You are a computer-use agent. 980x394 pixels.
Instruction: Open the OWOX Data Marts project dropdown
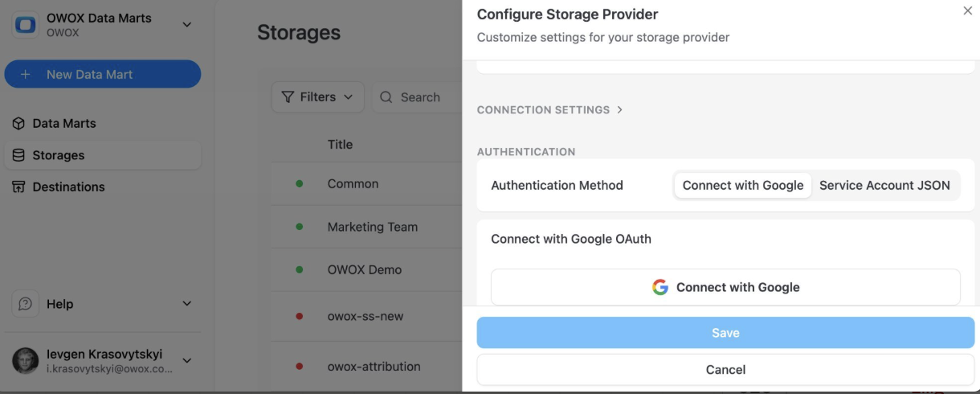[x=187, y=24]
